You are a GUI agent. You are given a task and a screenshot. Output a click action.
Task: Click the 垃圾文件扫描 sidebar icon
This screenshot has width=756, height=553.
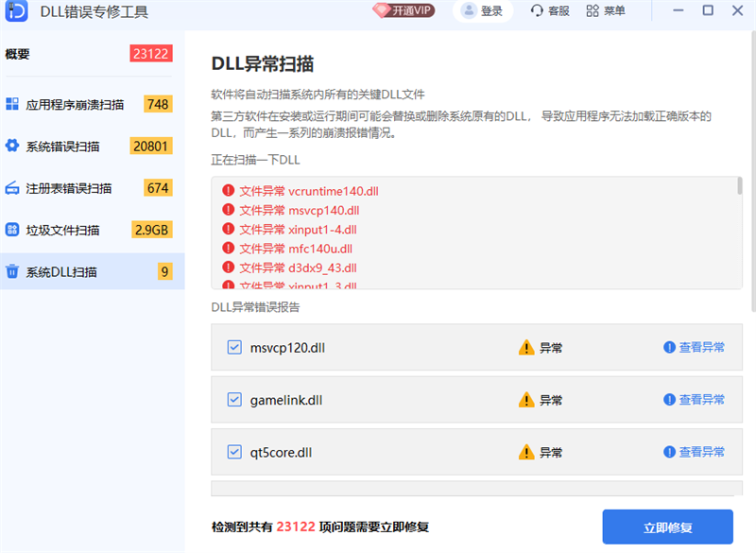click(13, 230)
